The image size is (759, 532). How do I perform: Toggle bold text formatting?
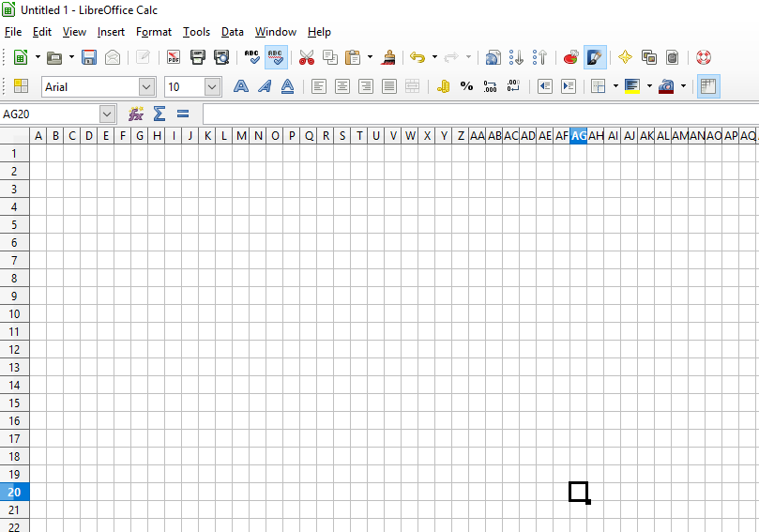click(x=241, y=86)
